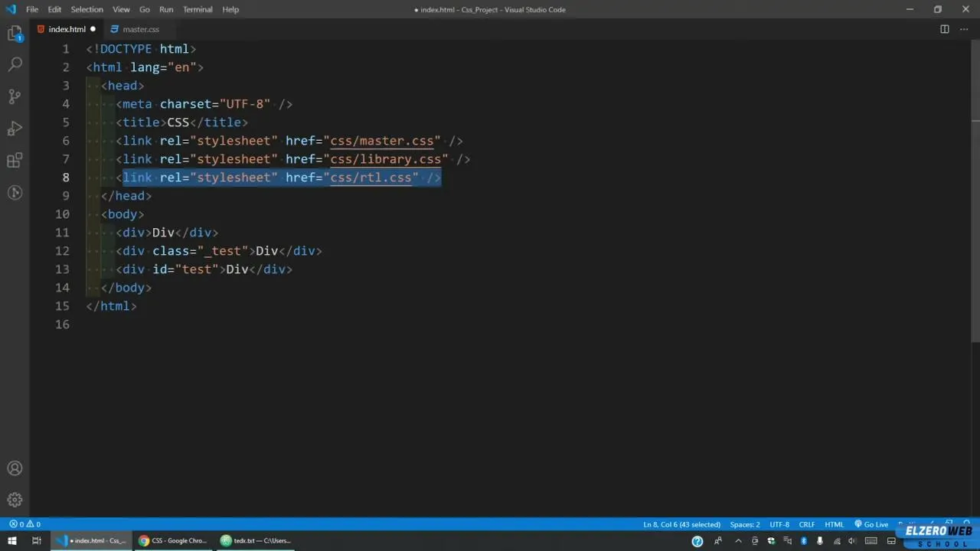The height and width of the screenshot is (551, 980).
Task: Click line number 16 in gutter
Action: (x=62, y=324)
